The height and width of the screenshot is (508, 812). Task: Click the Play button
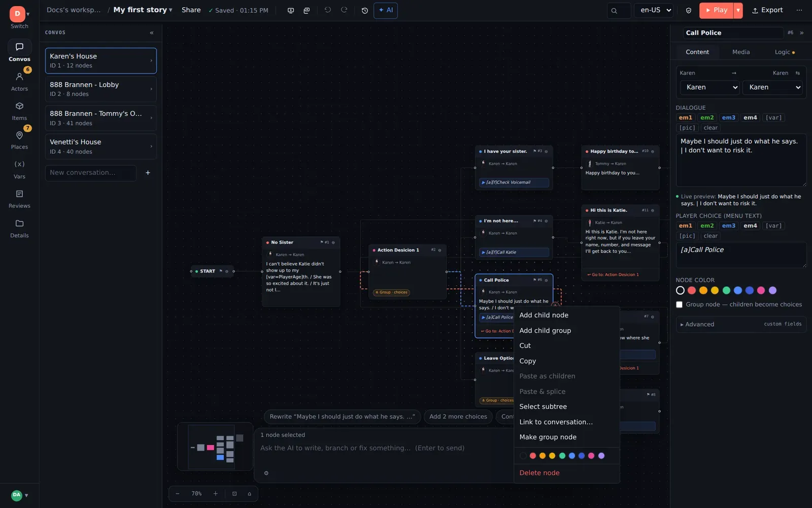coord(716,10)
